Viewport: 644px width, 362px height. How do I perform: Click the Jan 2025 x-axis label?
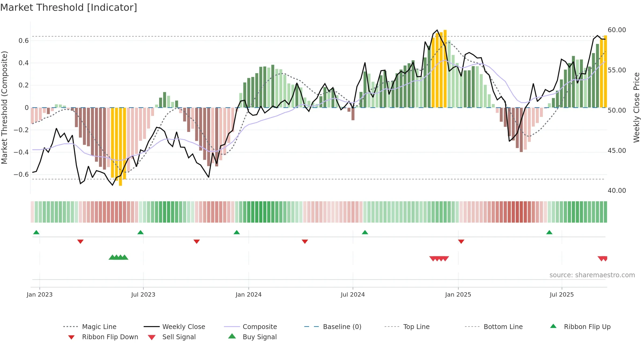point(458,295)
